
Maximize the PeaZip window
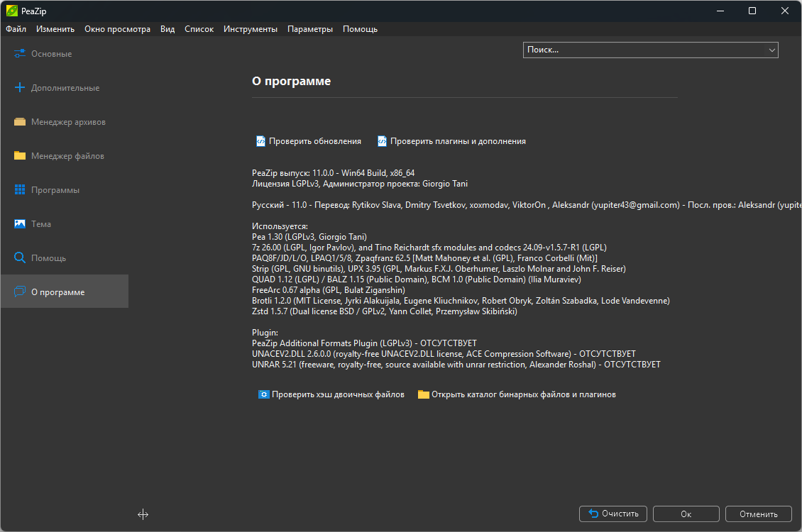coord(752,11)
